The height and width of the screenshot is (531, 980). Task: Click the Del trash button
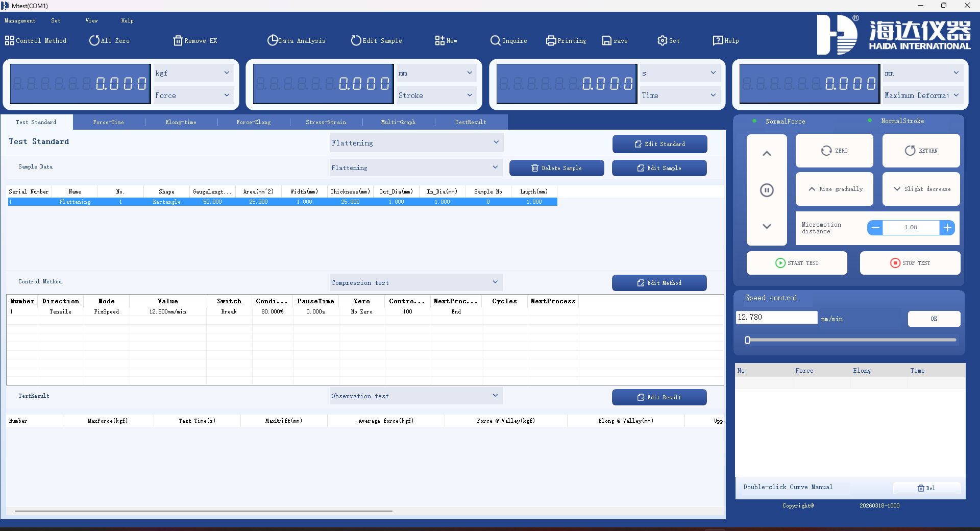click(926, 488)
